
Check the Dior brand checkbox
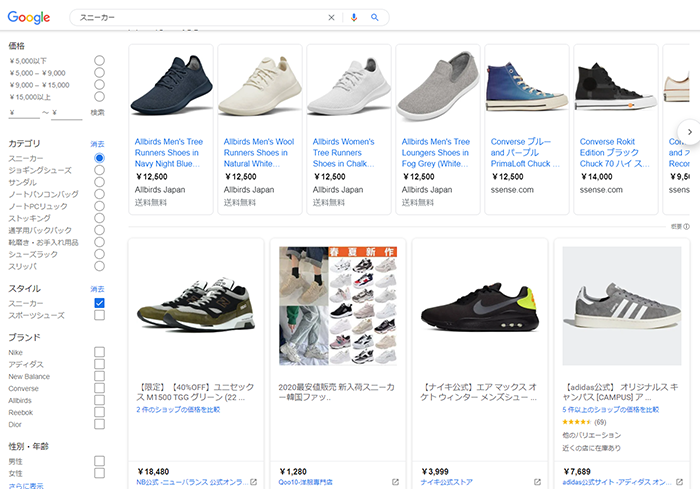pos(99,425)
